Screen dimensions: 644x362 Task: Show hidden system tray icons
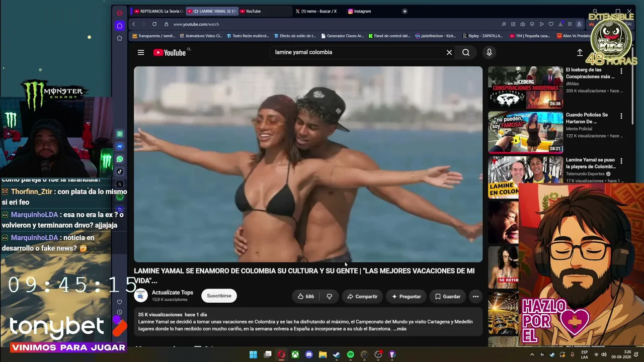(x=532, y=354)
